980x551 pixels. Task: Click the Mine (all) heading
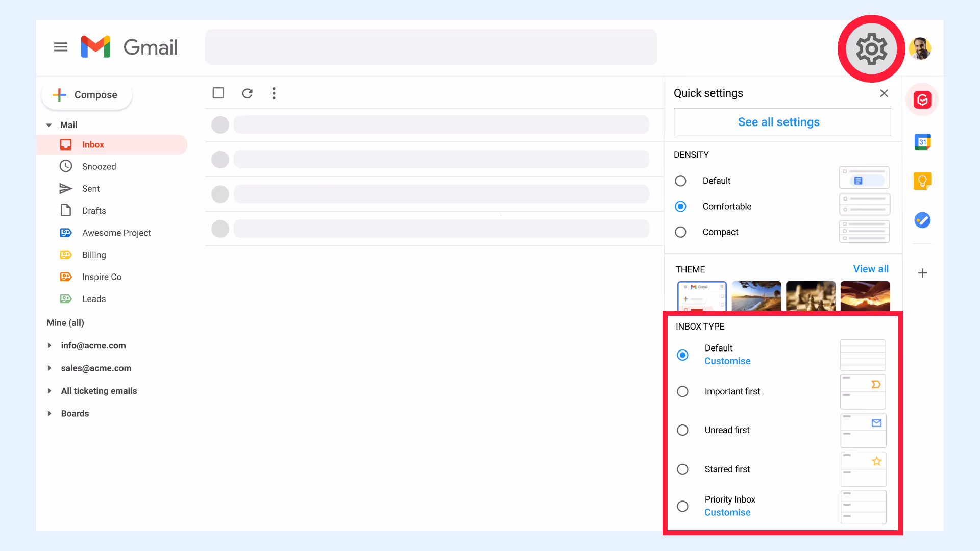coord(65,323)
